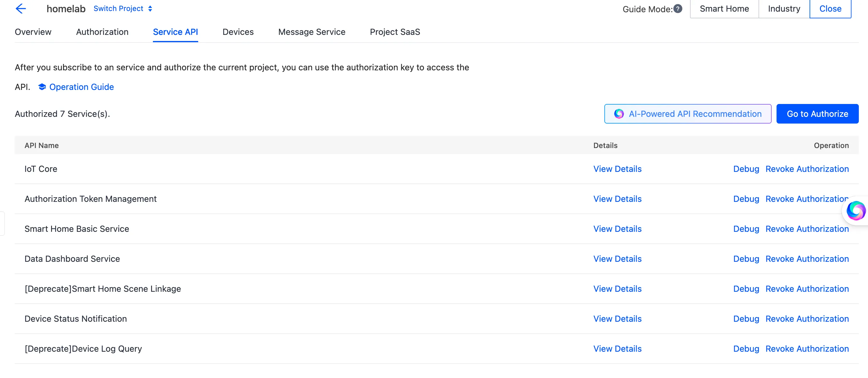Switch to the Devices tab
The image size is (868, 378).
coord(238,32)
